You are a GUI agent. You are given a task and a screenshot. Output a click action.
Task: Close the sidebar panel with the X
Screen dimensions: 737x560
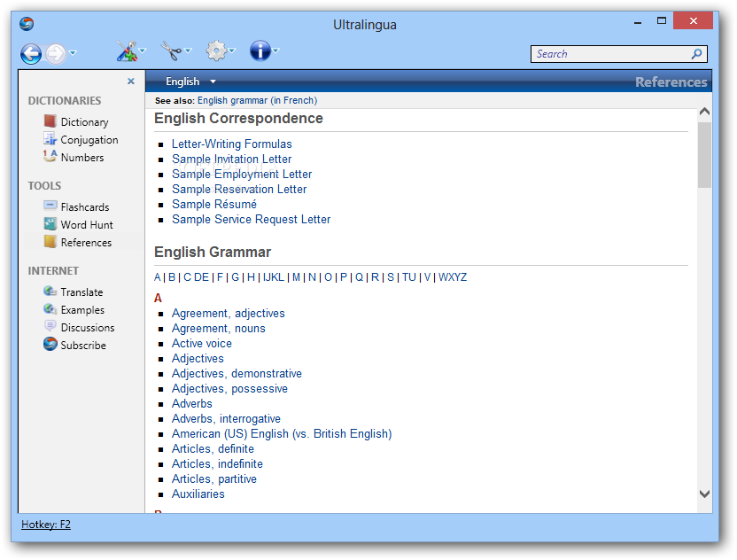click(131, 82)
